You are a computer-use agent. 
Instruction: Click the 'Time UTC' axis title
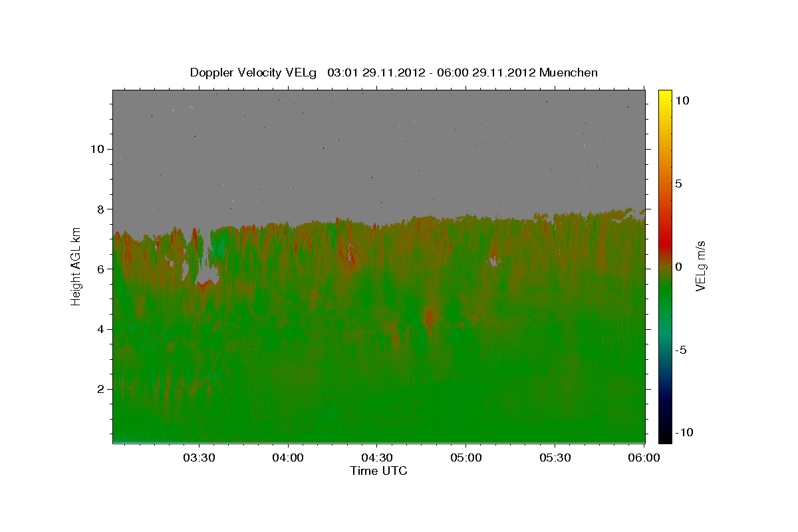pos(378,471)
